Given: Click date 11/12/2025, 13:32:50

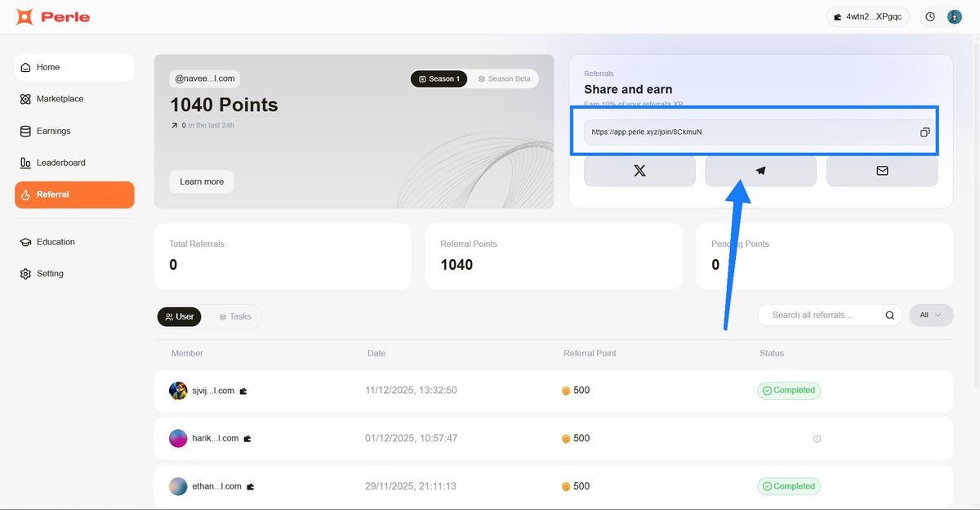Looking at the screenshot, I should tap(411, 391).
